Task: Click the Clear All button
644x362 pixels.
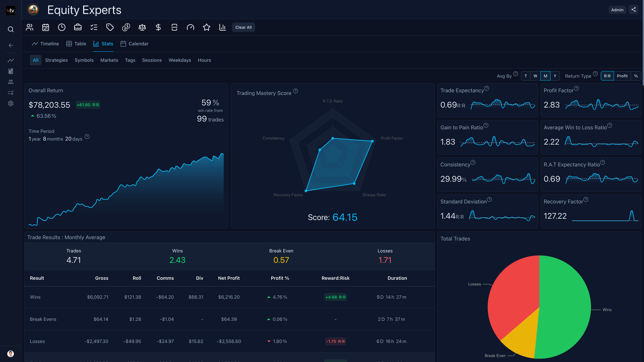Action: [x=243, y=27]
